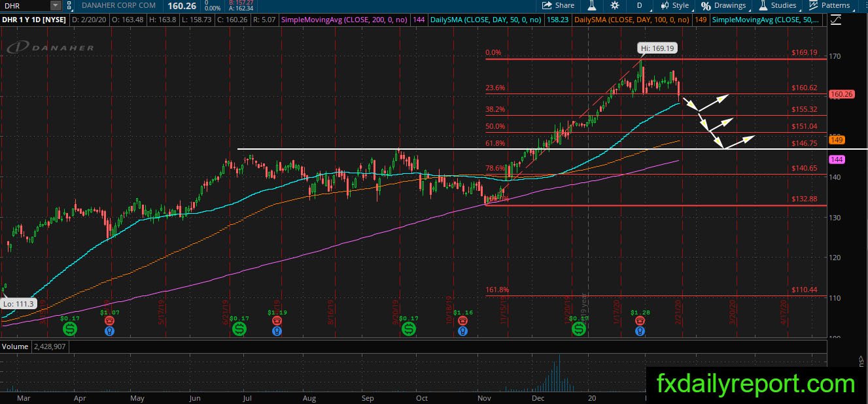Click the $1.28 earnings phone icon
The height and width of the screenshot is (404, 868).
[x=640, y=321]
